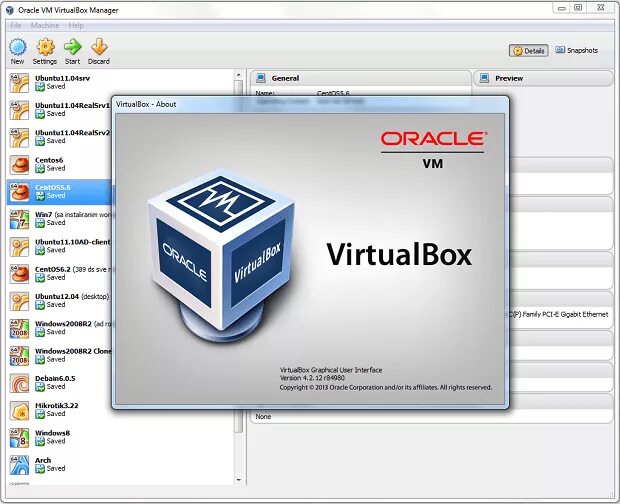Click the General section monitor icon
Image resolution: width=620 pixels, height=504 pixels.
(x=261, y=78)
